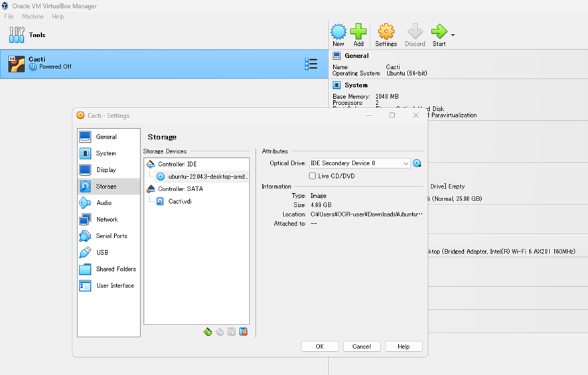This screenshot has width=588, height=375.
Task: Start the VM with the green arrow
Action: pyautogui.click(x=439, y=31)
